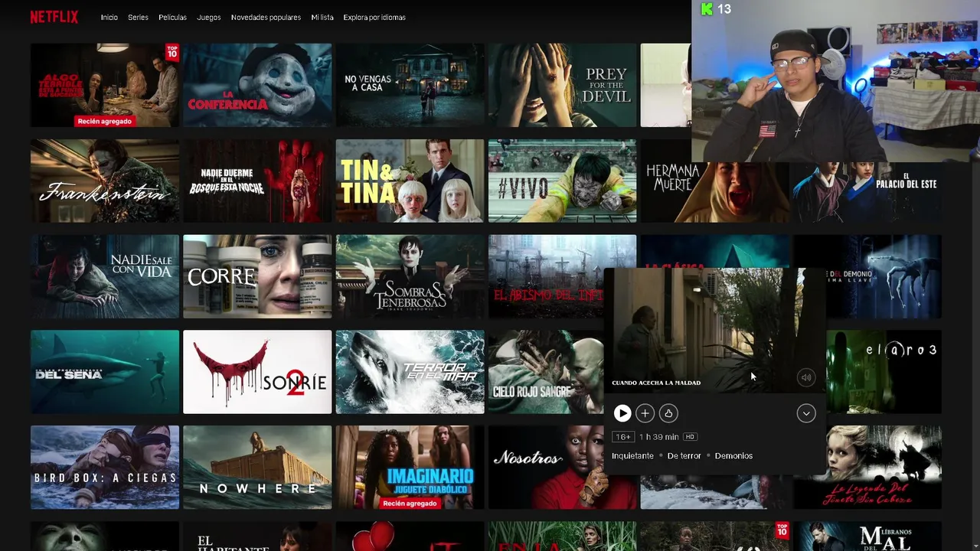Select Cielo rojo sangre thumbnail
The width and height of the screenshot is (980, 551).
click(x=545, y=372)
